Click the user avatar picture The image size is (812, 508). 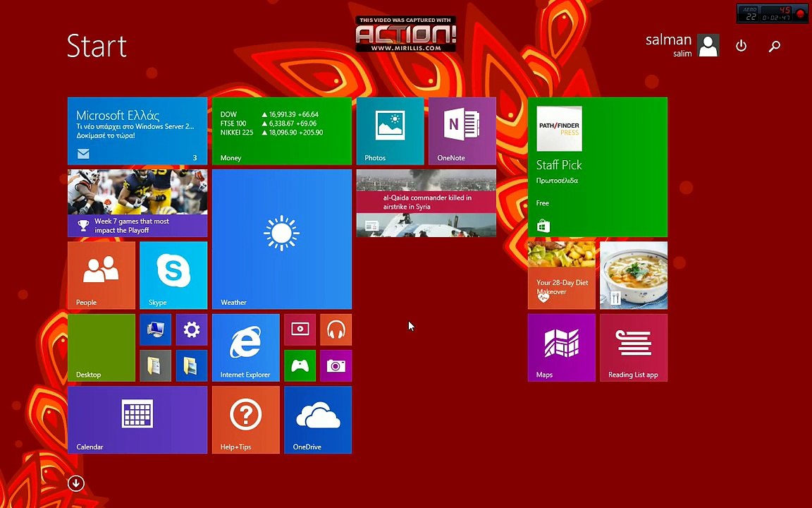(708, 45)
